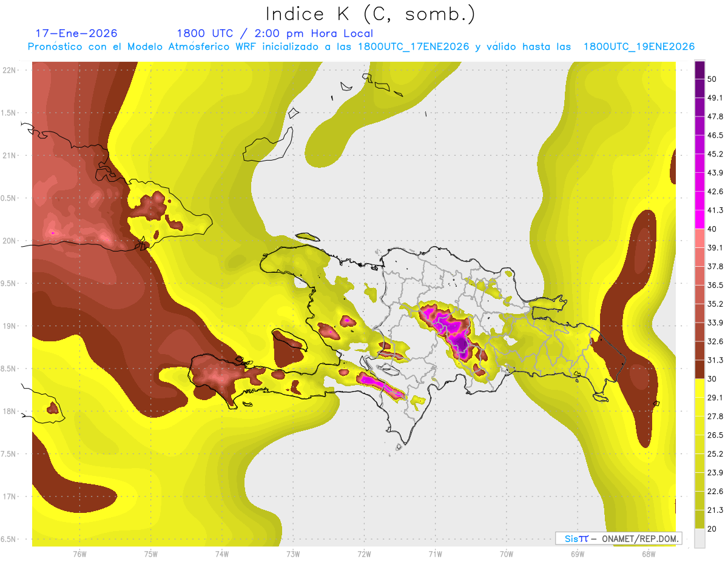The width and height of the screenshot is (728, 562).
Task: Click the "76W" longitude label
Action: [x=79, y=554]
